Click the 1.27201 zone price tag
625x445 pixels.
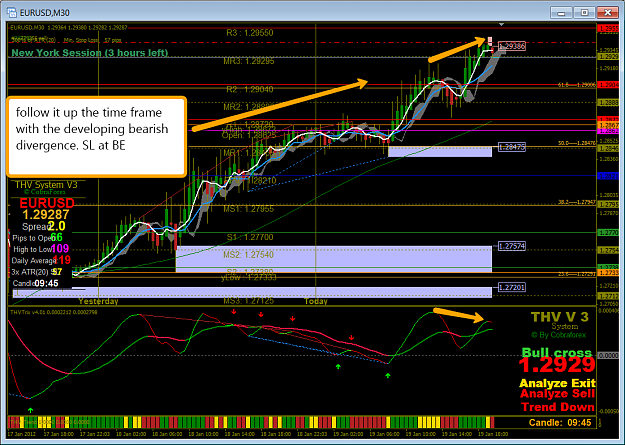pyautogui.click(x=512, y=287)
